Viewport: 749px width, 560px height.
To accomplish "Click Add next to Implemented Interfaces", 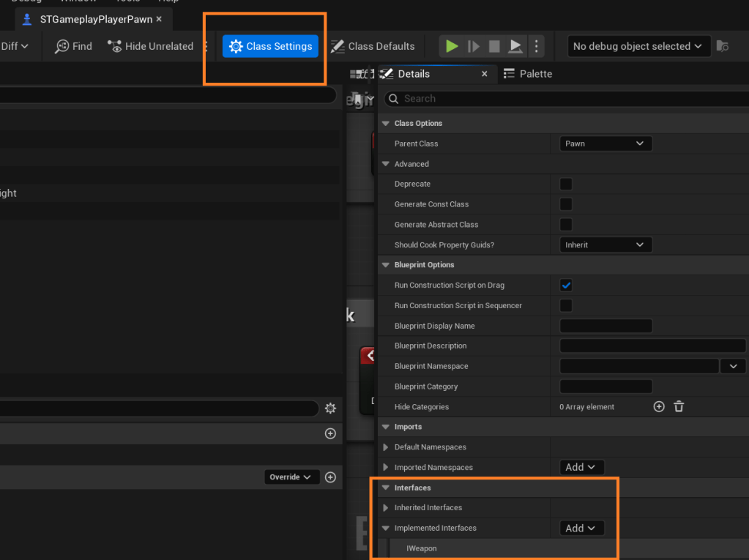I will point(581,528).
